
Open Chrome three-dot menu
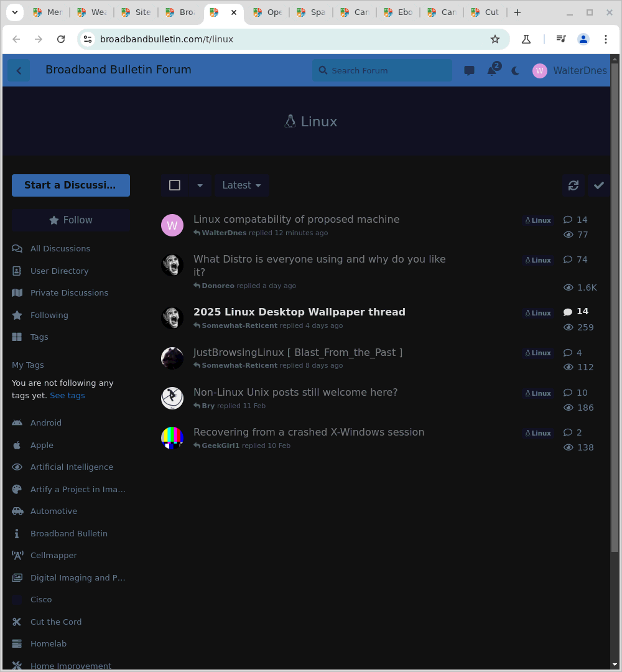tap(606, 39)
